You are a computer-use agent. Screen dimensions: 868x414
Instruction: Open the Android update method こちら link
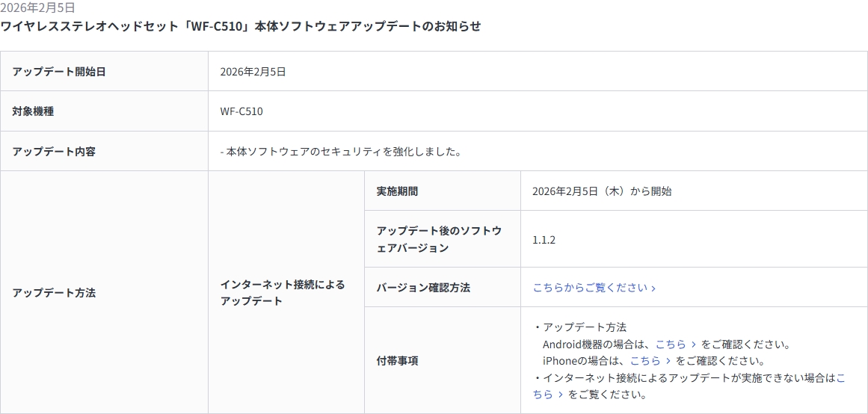pyautogui.click(x=676, y=345)
